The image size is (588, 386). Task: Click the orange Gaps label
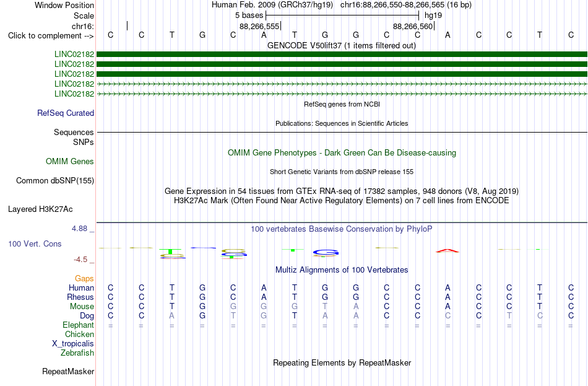pyautogui.click(x=84, y=279)
